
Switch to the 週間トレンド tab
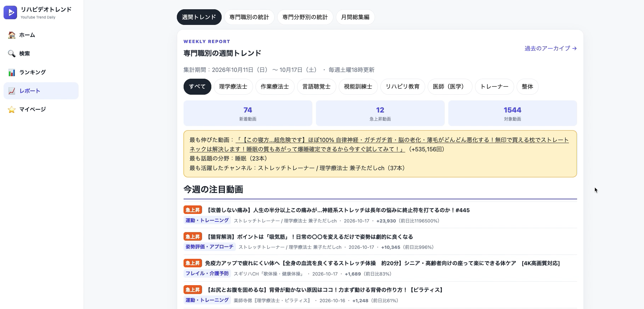click(x=199, y=17)
